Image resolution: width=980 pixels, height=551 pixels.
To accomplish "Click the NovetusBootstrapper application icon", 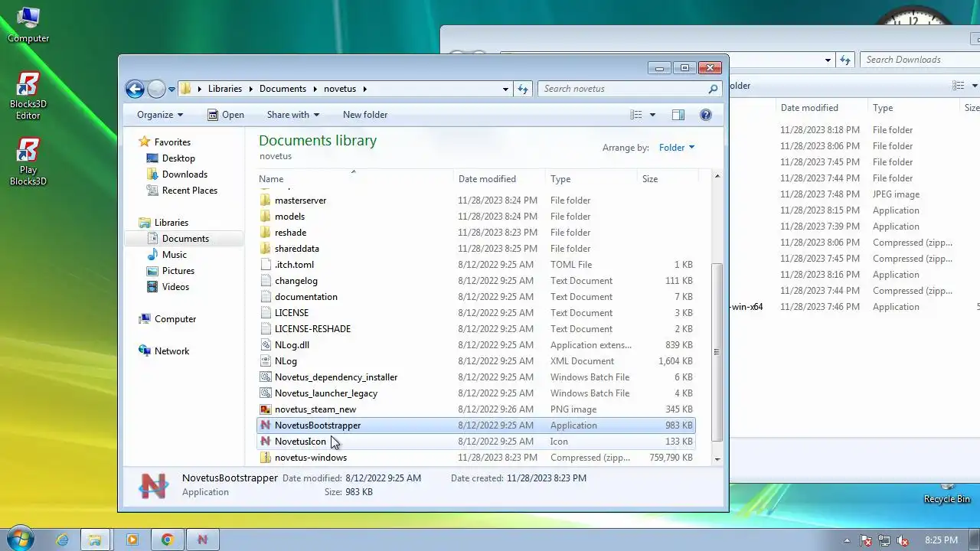I will tap(266, 425).
